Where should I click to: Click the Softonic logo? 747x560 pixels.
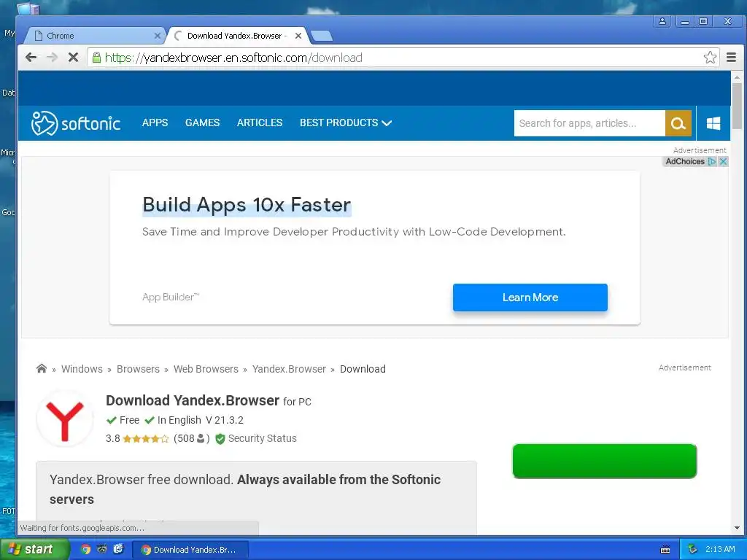click(76, 123)
